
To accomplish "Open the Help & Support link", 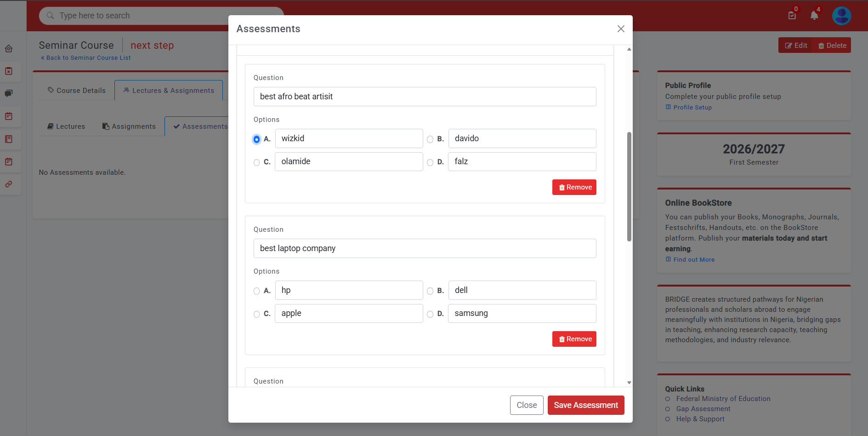I will 700,419.
